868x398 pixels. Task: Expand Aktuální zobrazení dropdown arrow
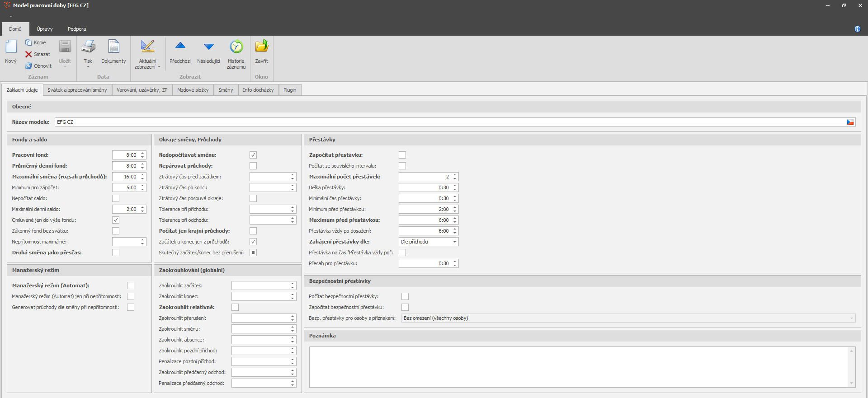coord(159,67)
